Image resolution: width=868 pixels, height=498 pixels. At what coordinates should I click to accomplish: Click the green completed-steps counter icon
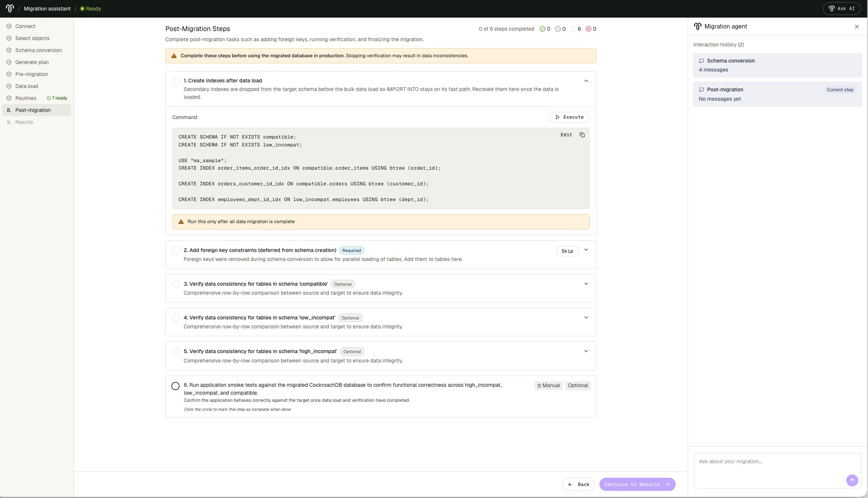tap(542, 29)
